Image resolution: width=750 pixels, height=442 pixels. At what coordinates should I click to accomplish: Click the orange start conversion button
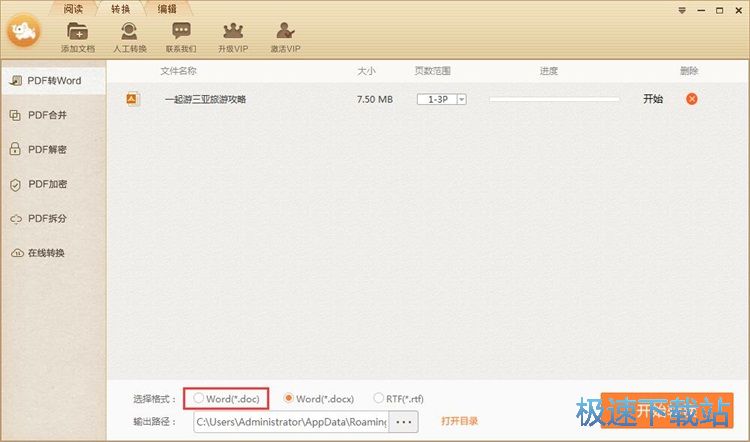[x=667, y=410]
